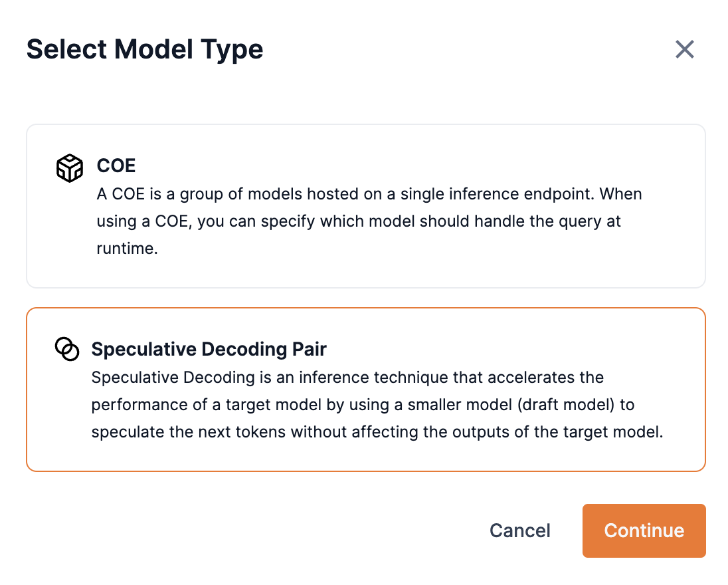Image resolution: width=728 pixels, height=585 pixels.
Task: Click Cancel to dismiss the dialog
Action: (519, 530)
